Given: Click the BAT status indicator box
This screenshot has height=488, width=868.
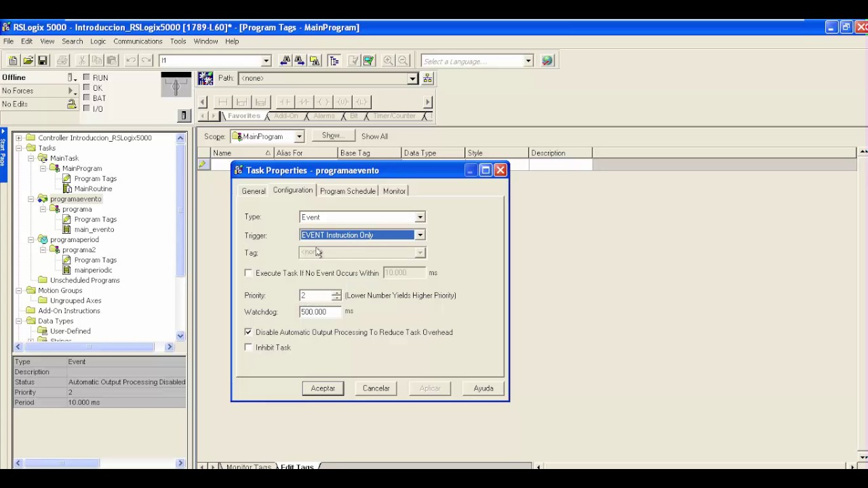Looking at the screenshot, I should click(x=86, y=98).
